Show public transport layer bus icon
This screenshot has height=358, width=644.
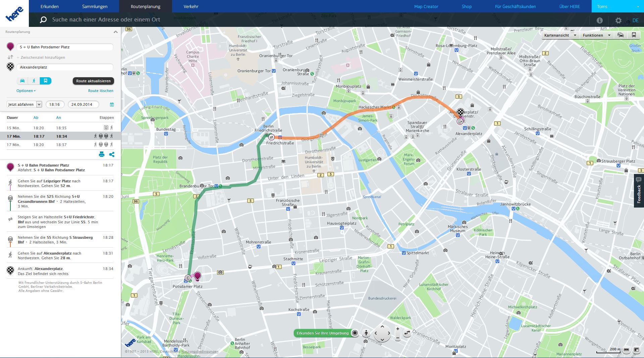tap(634, 35)
